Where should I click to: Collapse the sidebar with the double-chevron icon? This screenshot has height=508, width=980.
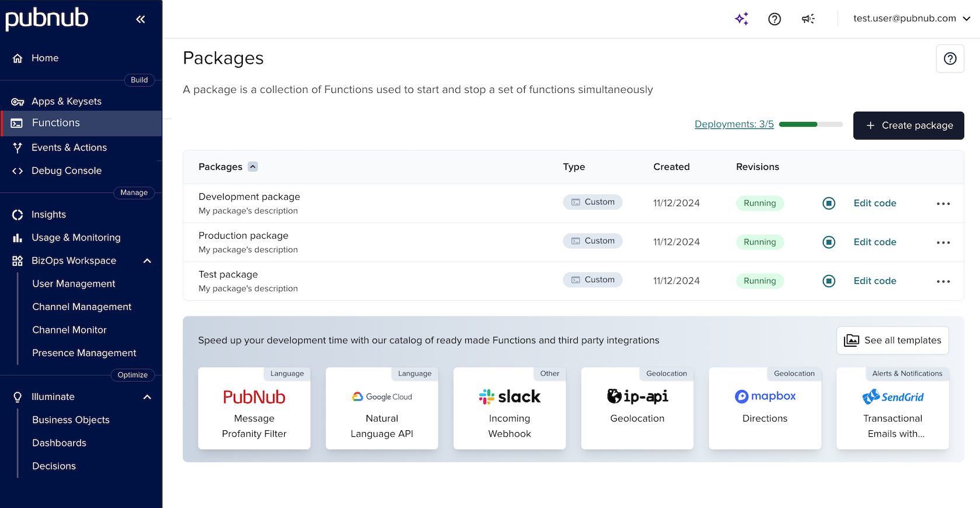coord(140,19)
